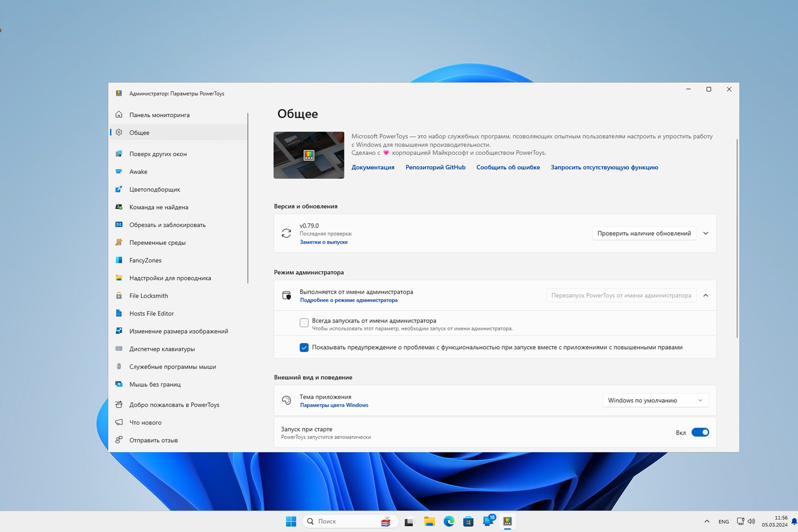Uncheck the elevated apps warning checkbox

click(x=304, y=347)
